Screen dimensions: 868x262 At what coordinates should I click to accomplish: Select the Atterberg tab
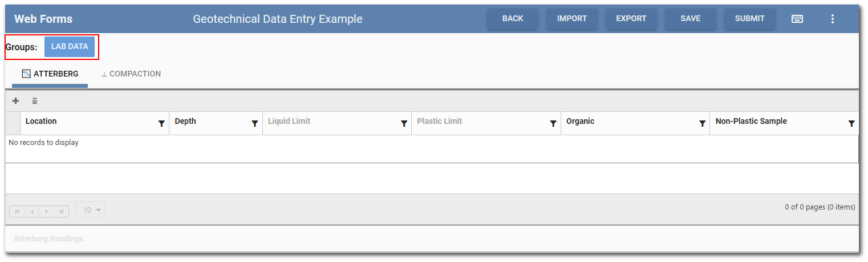tap(50, 74)
